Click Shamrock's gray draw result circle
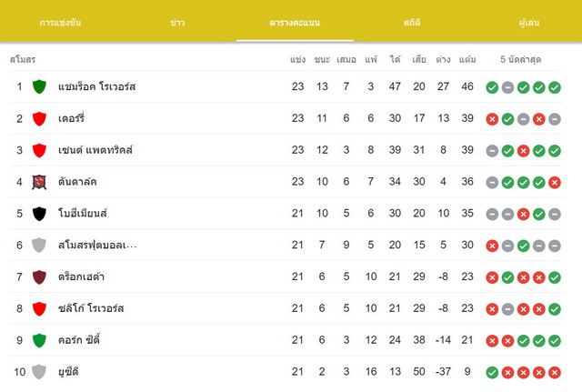Viewport: 582px width, 392px height. coord(507,87)
